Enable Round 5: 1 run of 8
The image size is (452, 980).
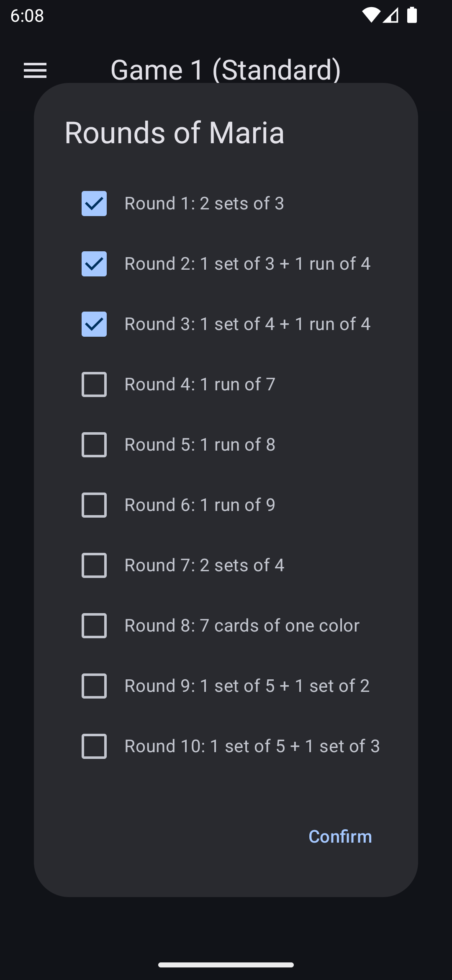coord(94,445)
